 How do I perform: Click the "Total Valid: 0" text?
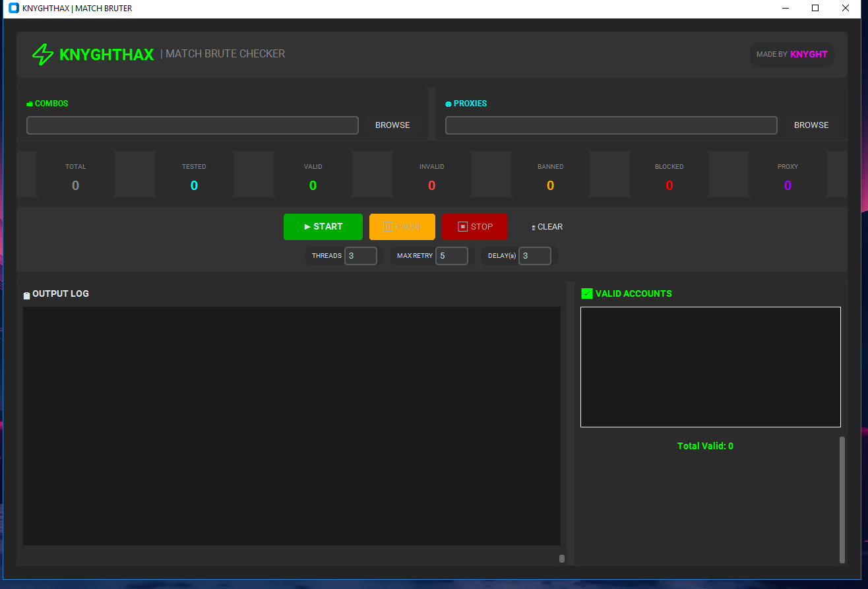coord(705,446)
